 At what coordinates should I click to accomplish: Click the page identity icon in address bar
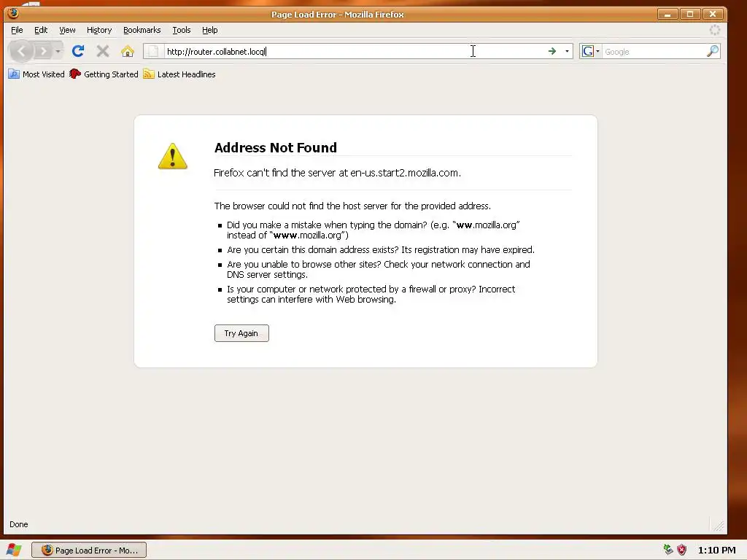click(x=152, y=52)
